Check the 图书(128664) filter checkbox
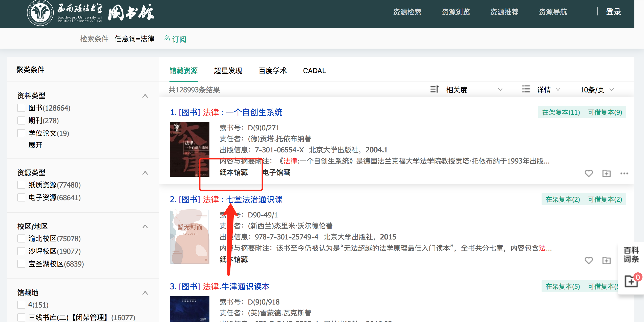 click(x=21, y=108)
